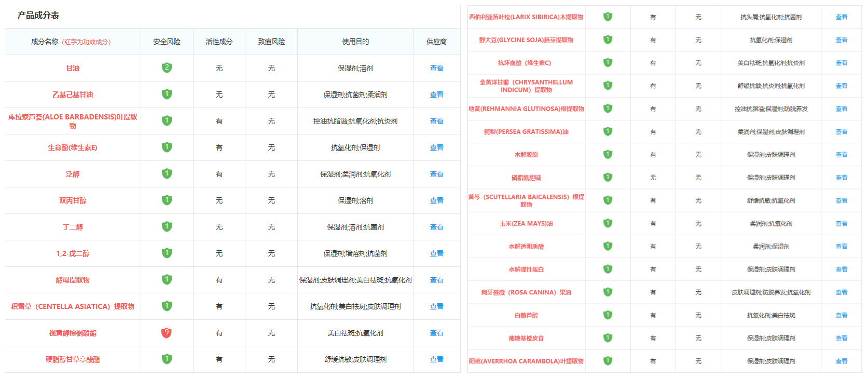The height and width of the screenshot is (378, 868).
Task: Open 查看 link in 黄芩 SCUTELLARIA BAICALENSIS row
Action: (841, 200)
